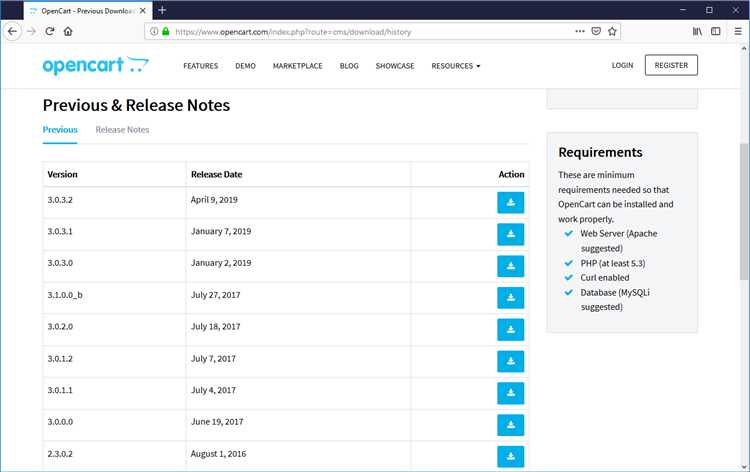The width and height of the screenshot is (750, 472).
Task: Click the opencart logo
Action: click(96, 66)
